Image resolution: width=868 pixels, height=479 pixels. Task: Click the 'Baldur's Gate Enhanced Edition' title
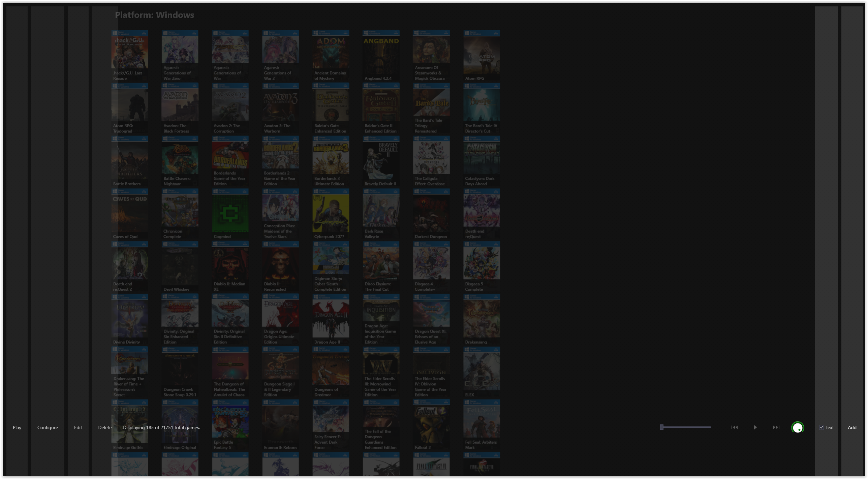(x=330, y=128)
